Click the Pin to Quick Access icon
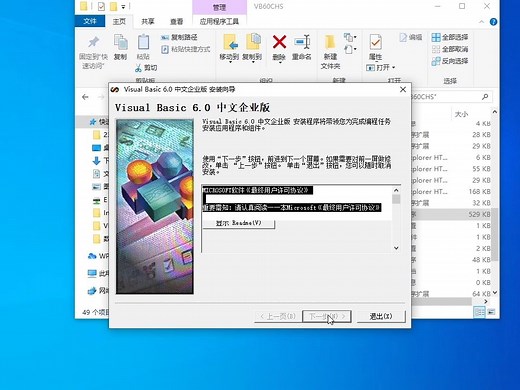Image resolution: width=520 pixels, height=390 pixels. coord(94,42)
